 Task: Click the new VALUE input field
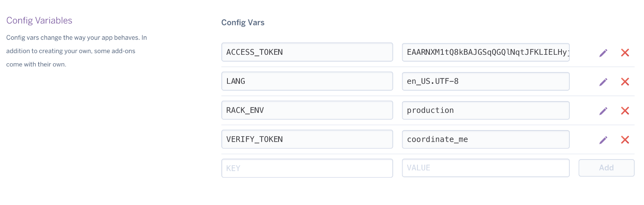click(x=485, y=168)
